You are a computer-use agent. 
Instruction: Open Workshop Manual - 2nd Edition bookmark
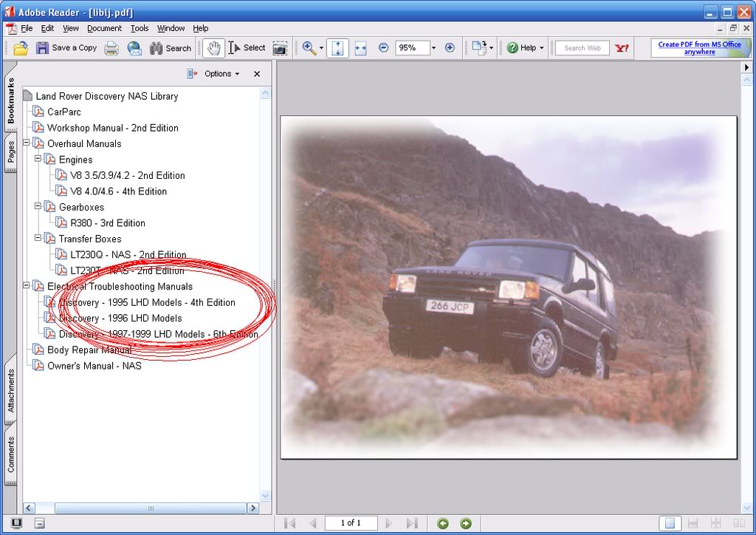click(x=113, y=128)
